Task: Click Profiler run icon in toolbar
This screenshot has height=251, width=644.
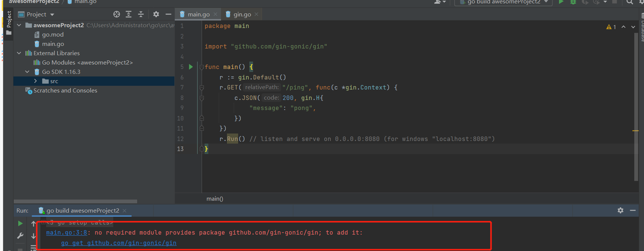Action: point(596,2)
